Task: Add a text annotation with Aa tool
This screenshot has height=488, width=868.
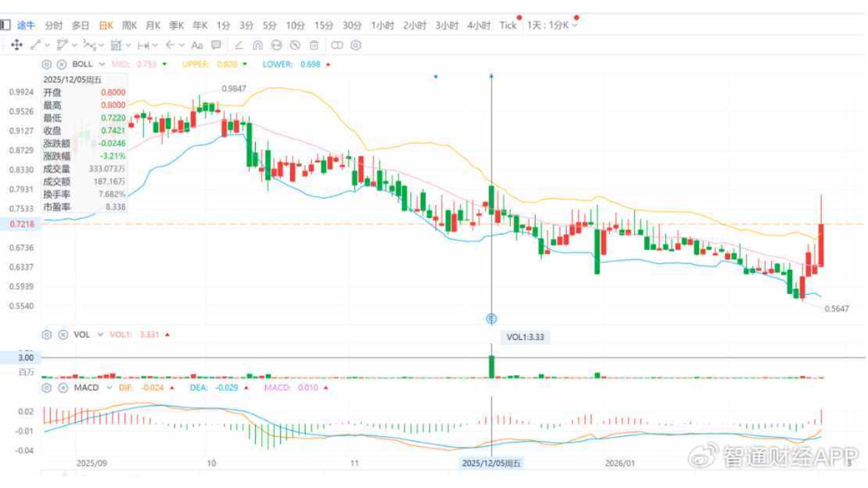Action: click(x=197, y=45)
